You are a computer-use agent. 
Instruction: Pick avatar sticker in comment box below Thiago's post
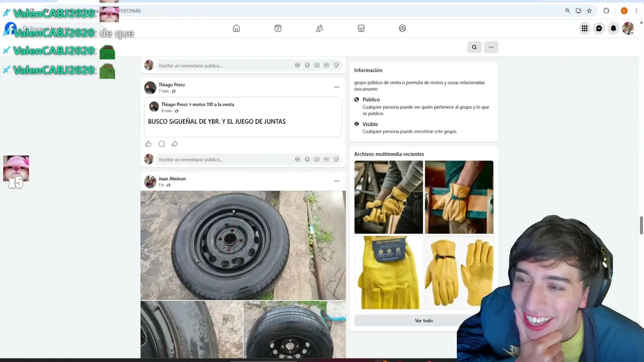[297, 159]
